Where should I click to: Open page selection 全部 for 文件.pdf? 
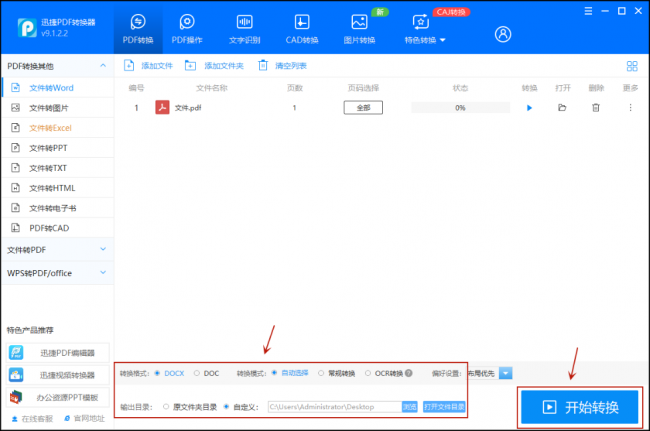(x=363, y=108)
